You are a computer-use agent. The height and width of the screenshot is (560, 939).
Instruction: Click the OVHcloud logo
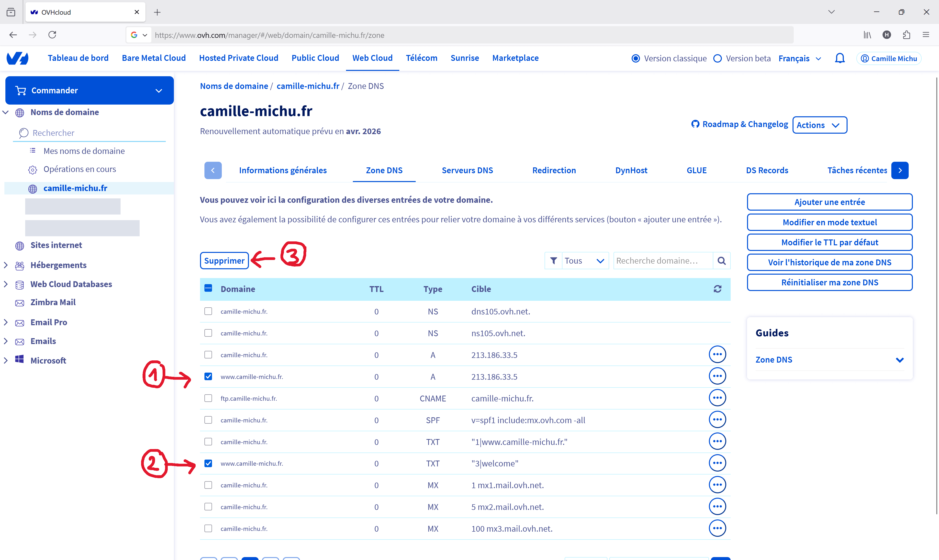[x=18, y=58]
